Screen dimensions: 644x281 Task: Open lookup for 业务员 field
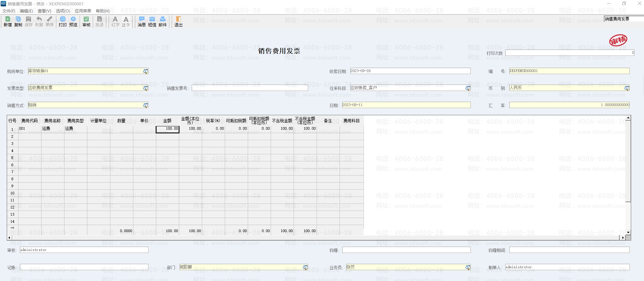[x=467, y=268]
